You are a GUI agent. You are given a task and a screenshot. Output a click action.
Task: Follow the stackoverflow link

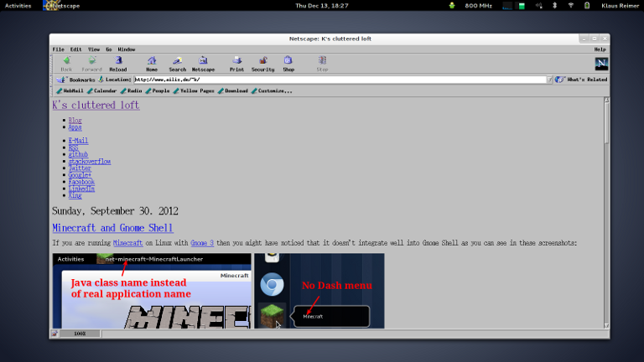[x=90, y=162]
